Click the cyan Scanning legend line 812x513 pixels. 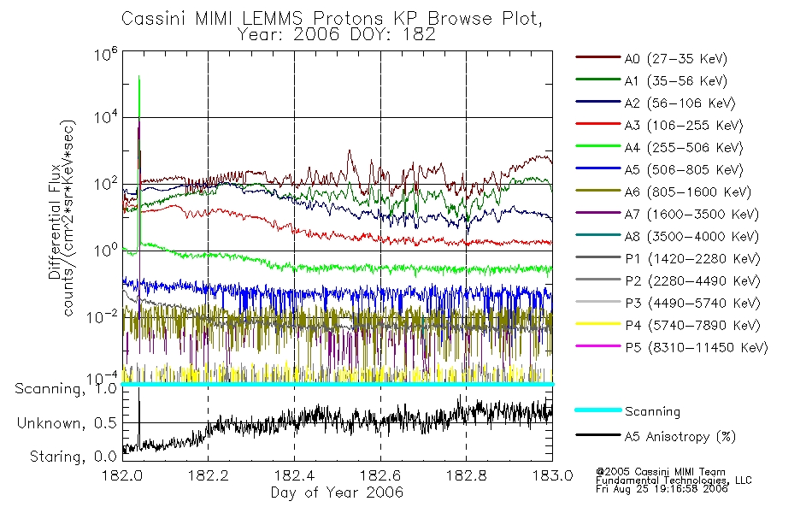pyautogui.click(x=597, y=410)
